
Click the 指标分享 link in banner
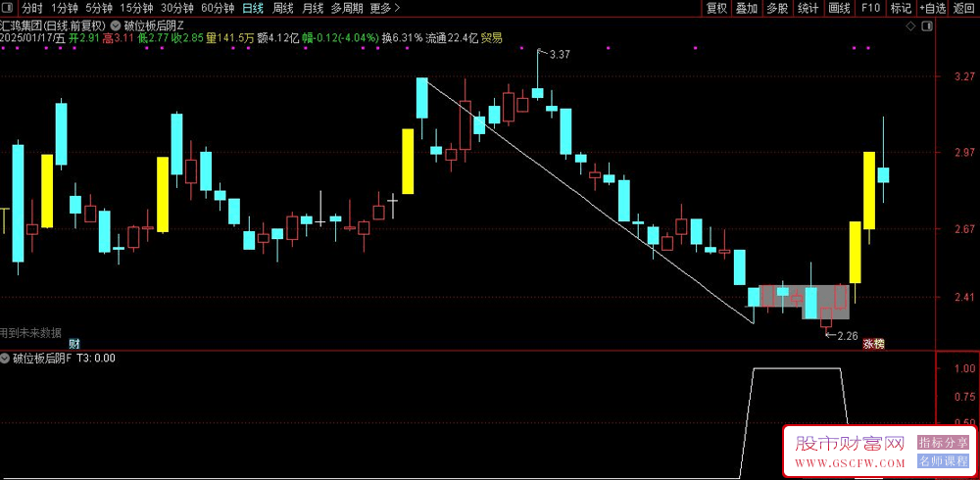(x=942, y=442)
